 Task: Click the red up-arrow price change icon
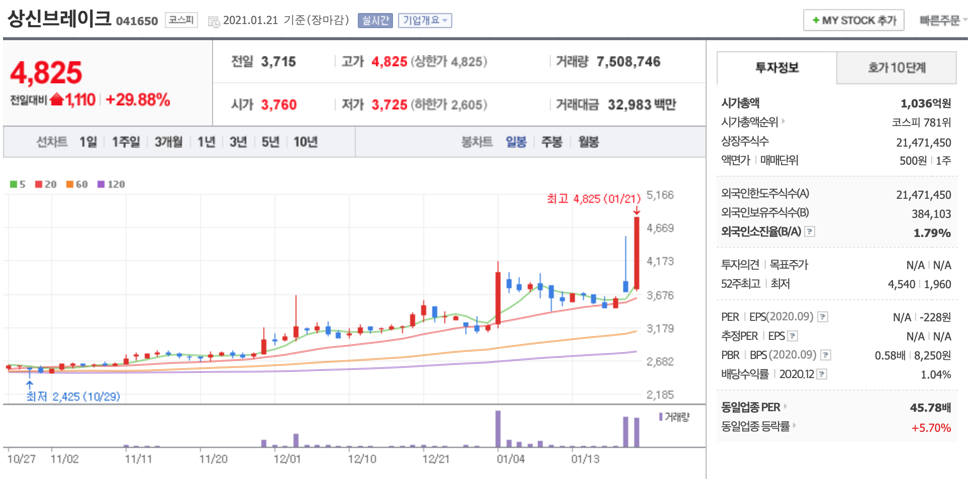click(x=57, y=99)
